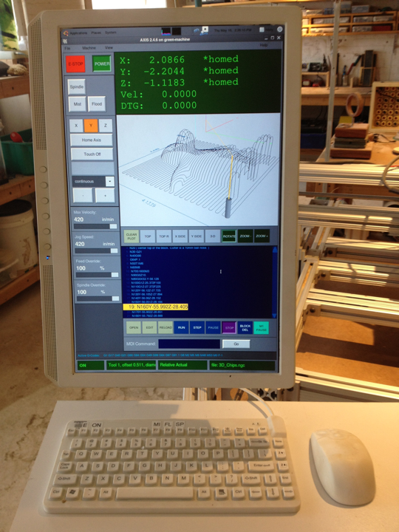399x532 pixels.
Task: Select the Z axis radio button
Action: (106, 126)
